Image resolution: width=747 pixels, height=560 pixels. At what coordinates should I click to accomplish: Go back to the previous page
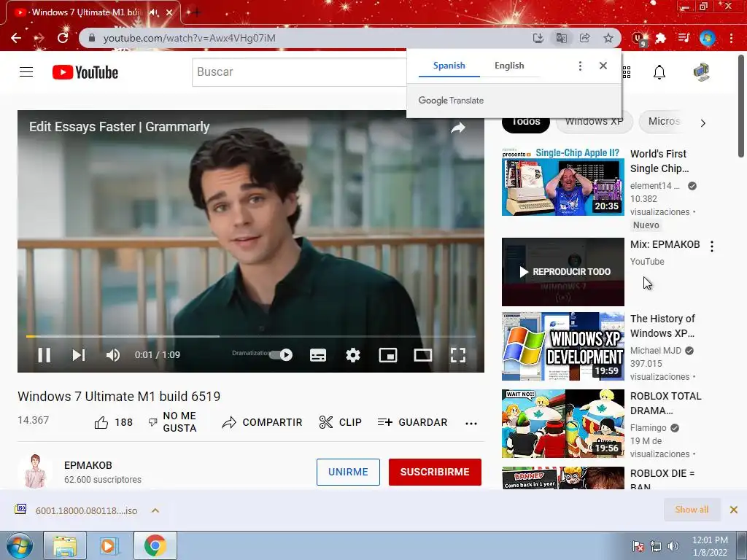[x=16, y=38]
